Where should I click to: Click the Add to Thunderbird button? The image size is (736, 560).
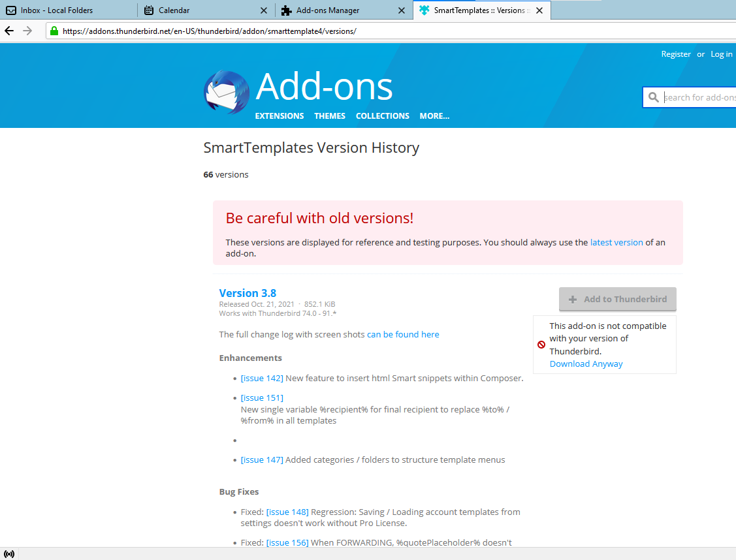click(617, 299)
